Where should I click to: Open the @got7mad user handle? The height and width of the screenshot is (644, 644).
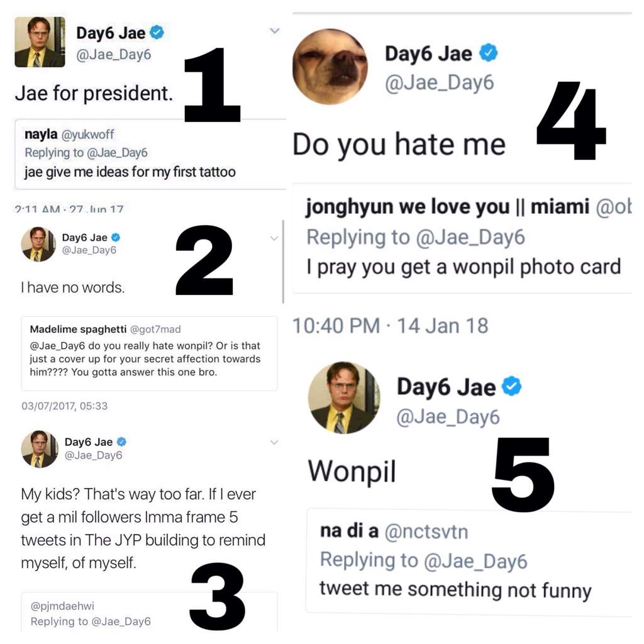[x=155, y=329]
